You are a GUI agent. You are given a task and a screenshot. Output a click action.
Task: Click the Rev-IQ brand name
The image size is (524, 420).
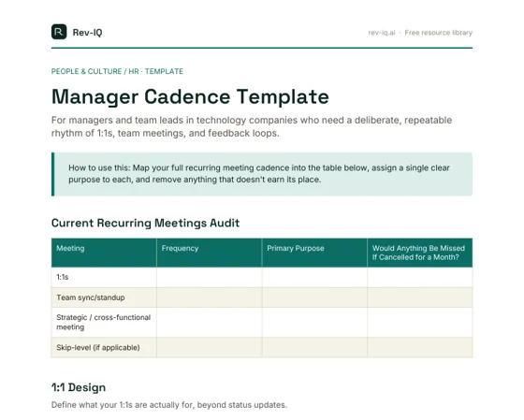tap(87, 33)
